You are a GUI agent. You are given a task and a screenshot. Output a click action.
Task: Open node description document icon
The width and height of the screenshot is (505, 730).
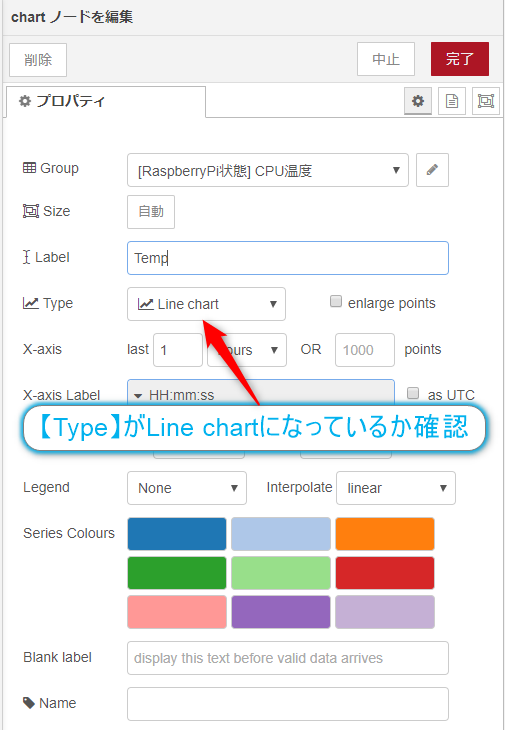pyautogui.click(x=451, y=101)
